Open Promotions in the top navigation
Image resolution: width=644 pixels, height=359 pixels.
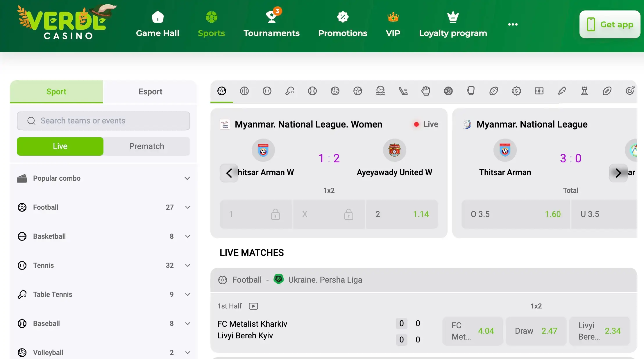point(343,24)
